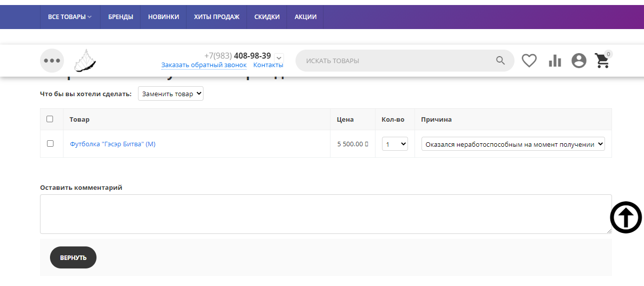The width and height of the screenshot is (644, 286).
Task: Check the box for Футболка "Гэсэр Битва" row
Action: coord(50,144)
